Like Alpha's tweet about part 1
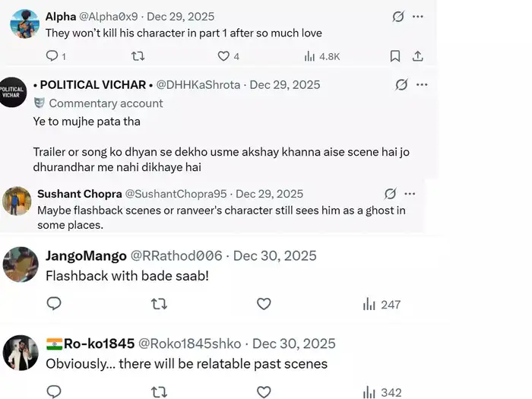The image size is (532, 399). 223,56
